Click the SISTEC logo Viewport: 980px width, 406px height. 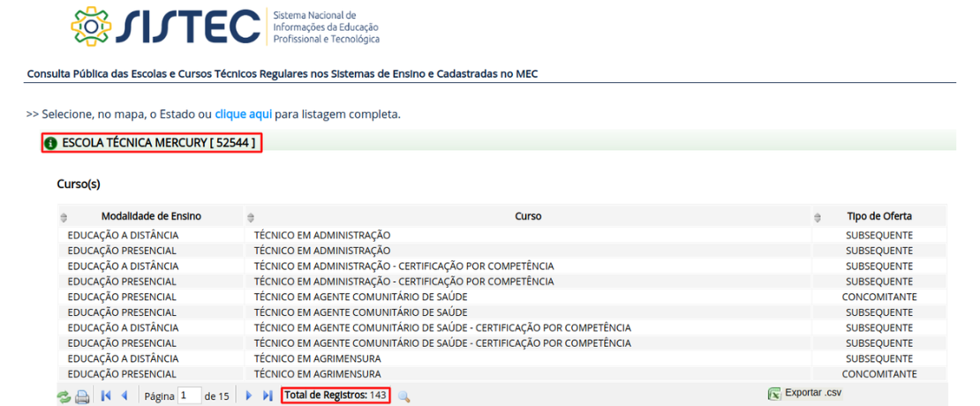(x=166, y=25)
